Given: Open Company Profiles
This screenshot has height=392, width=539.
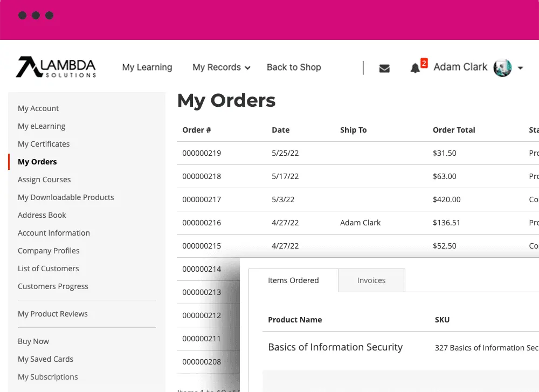Looking at the screenshot, I should pyautogui.click(x=49, y=251).
